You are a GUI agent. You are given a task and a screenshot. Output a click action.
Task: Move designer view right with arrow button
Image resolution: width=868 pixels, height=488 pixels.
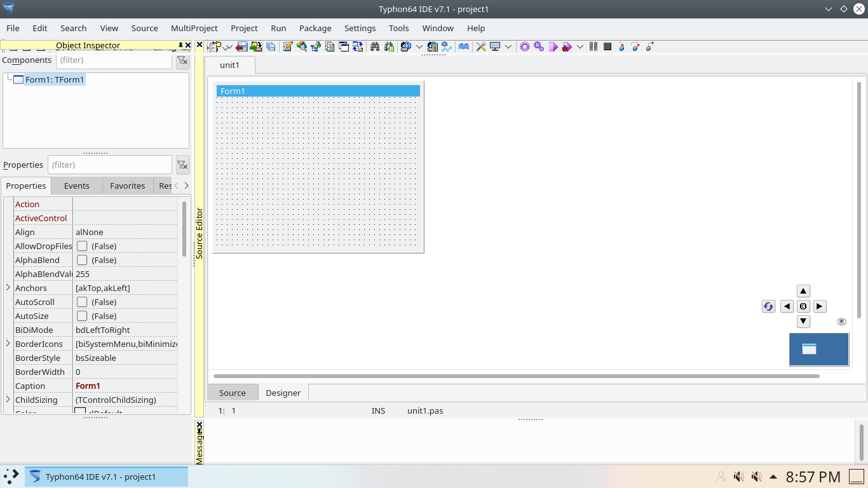(x=820, y=306)
